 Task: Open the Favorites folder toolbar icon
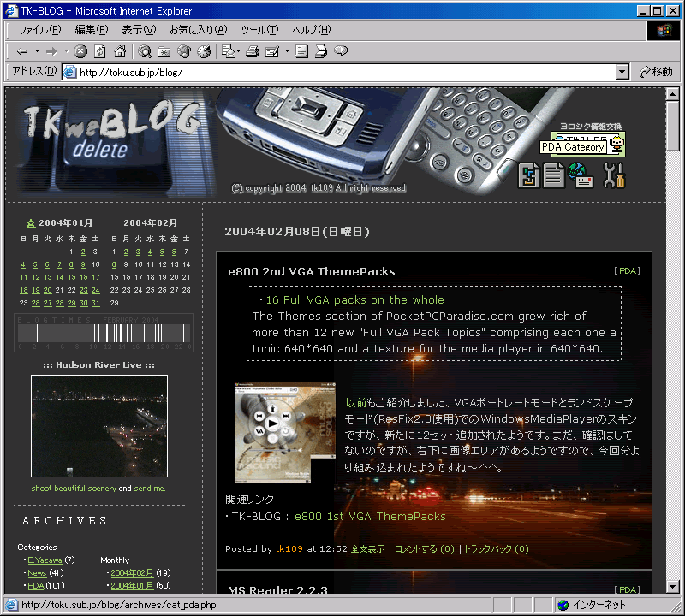click(x=164, y=51)
